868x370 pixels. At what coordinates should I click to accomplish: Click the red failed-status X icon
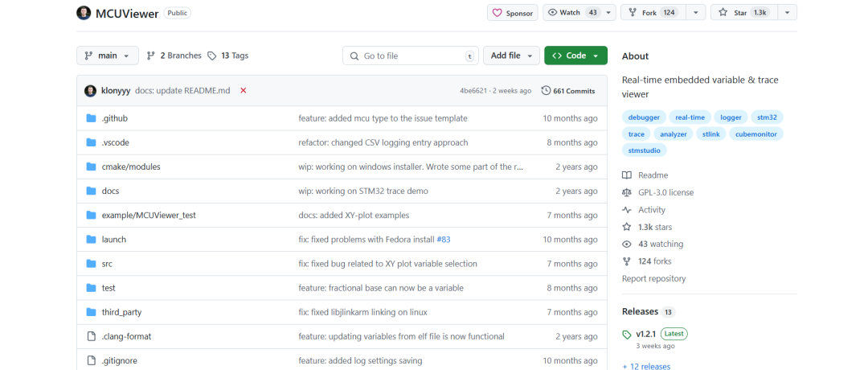pos(243,90)
